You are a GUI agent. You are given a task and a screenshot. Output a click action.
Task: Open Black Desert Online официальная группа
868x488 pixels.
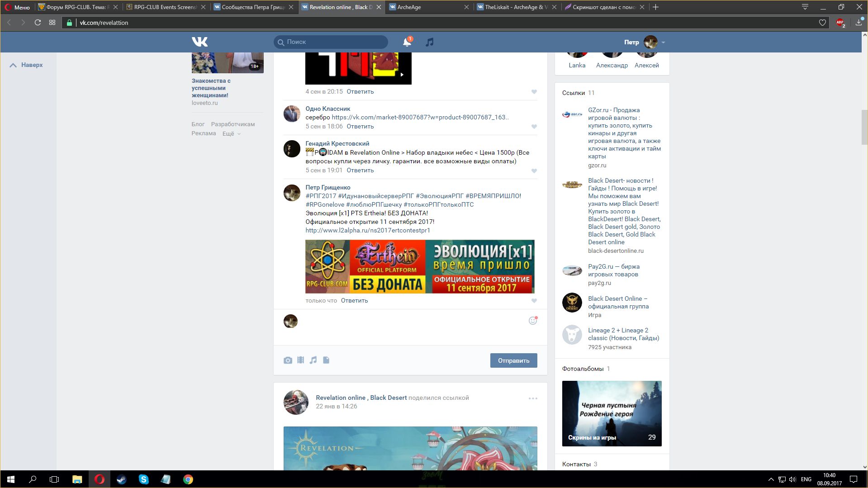click(x=618, y=303)
